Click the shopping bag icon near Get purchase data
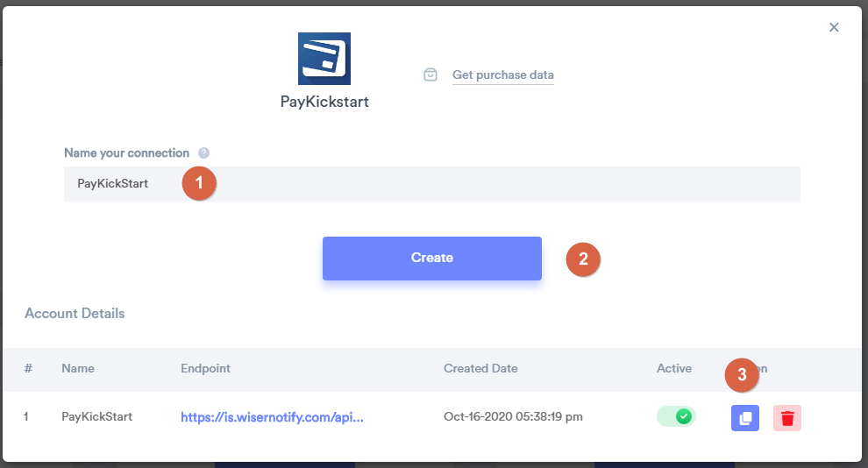 [x=430, y=74]
